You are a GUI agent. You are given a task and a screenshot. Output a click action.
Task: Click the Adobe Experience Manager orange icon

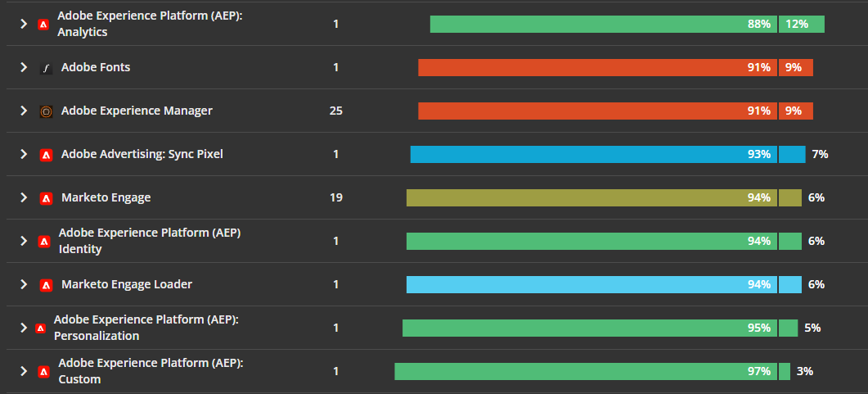click(x=47, y=111)
